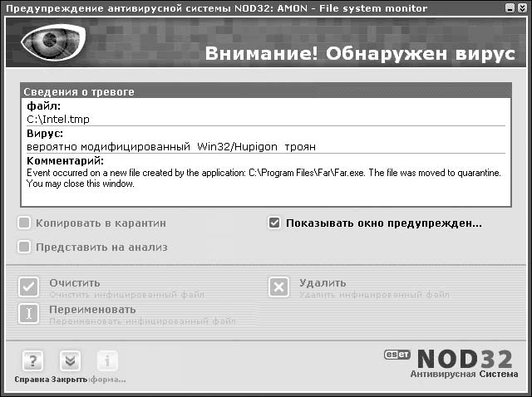Image resolution: width=532 pixels, height=397 pixels.
Task: Click the Rename (Переименовать) cursor icon
Action: [x=28, y=314]
